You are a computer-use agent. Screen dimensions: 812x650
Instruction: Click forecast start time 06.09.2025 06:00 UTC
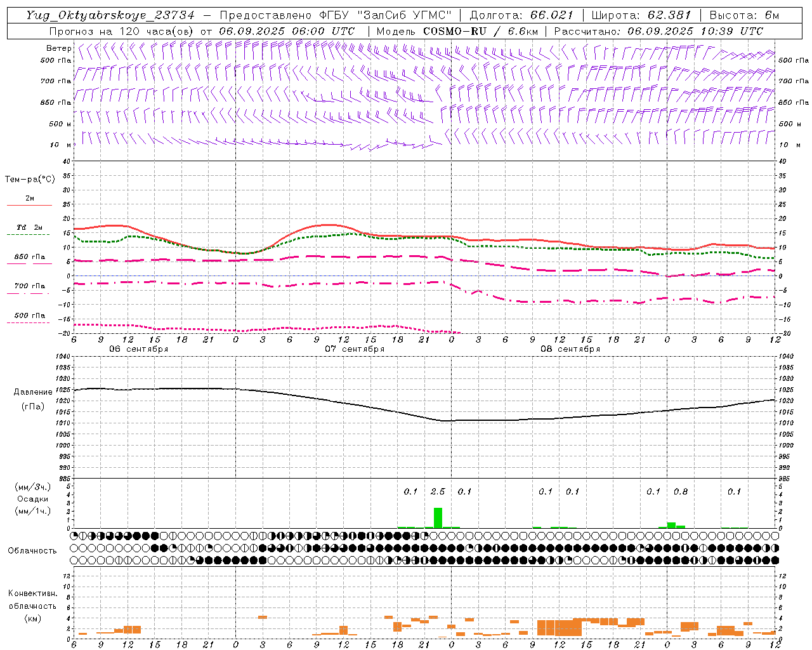287,31
